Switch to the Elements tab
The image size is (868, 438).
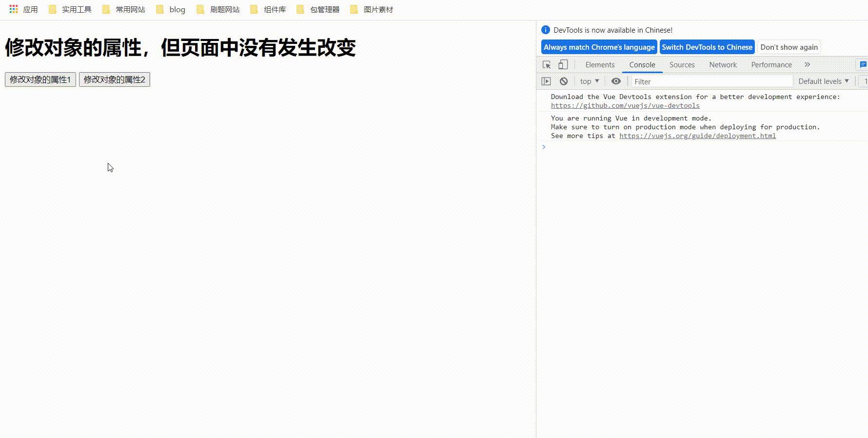600,64
